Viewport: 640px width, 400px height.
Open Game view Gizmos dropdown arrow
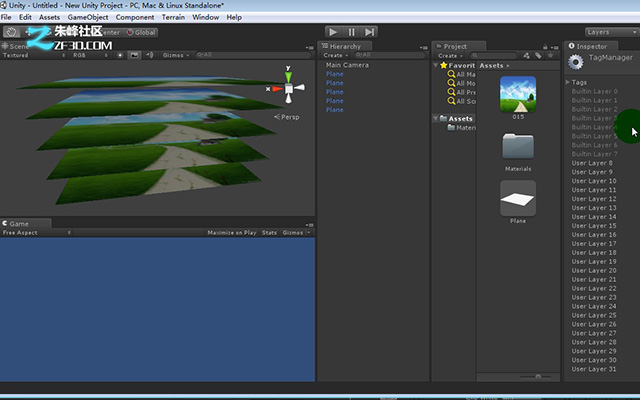[309, 233]
